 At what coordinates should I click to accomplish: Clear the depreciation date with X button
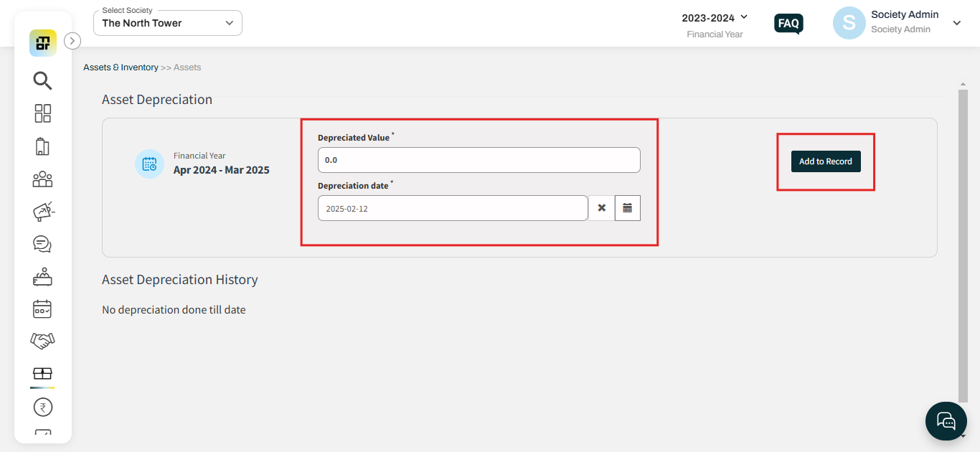[x=601, y=208]
